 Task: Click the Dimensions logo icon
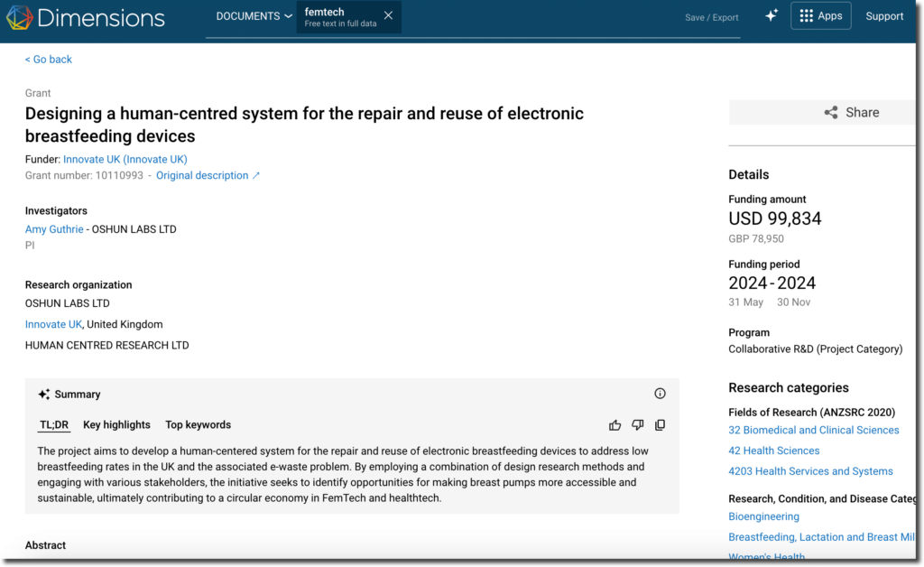click(19, 17)
